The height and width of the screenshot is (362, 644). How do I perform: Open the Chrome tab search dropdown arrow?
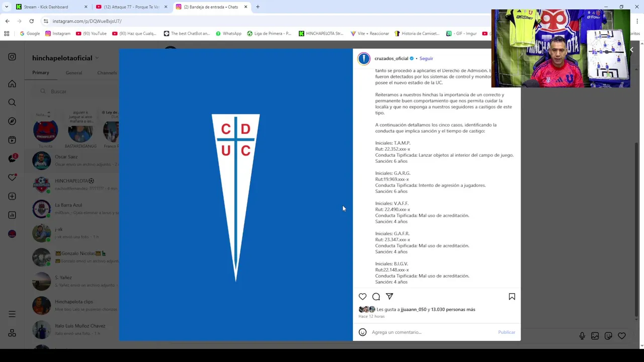pyautogui.click(x=7, y=7)
